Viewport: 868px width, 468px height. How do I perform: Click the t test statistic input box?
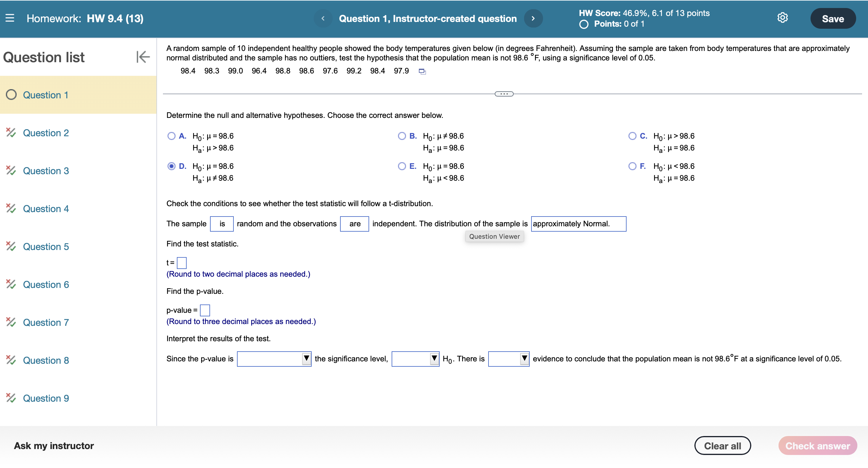point(182,263)
